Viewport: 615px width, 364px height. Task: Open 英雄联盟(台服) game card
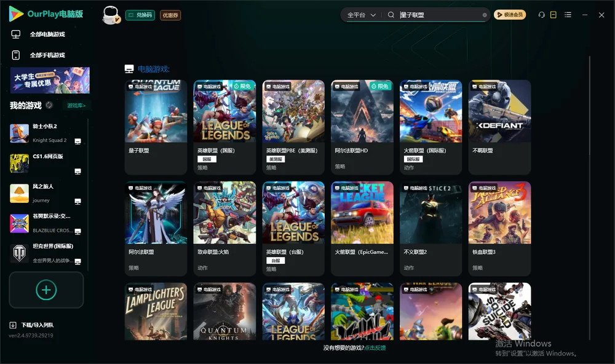(x=293, y=229)
